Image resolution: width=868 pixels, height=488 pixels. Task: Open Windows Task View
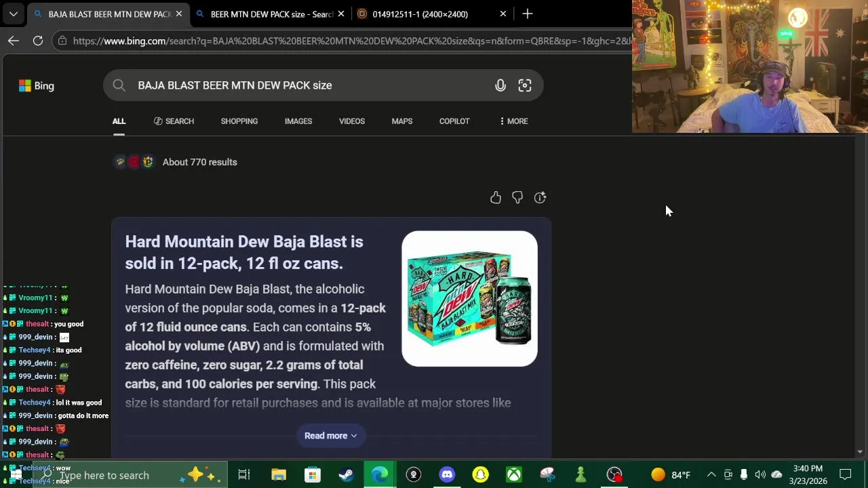pyautogui.click(x=244, y=475)
